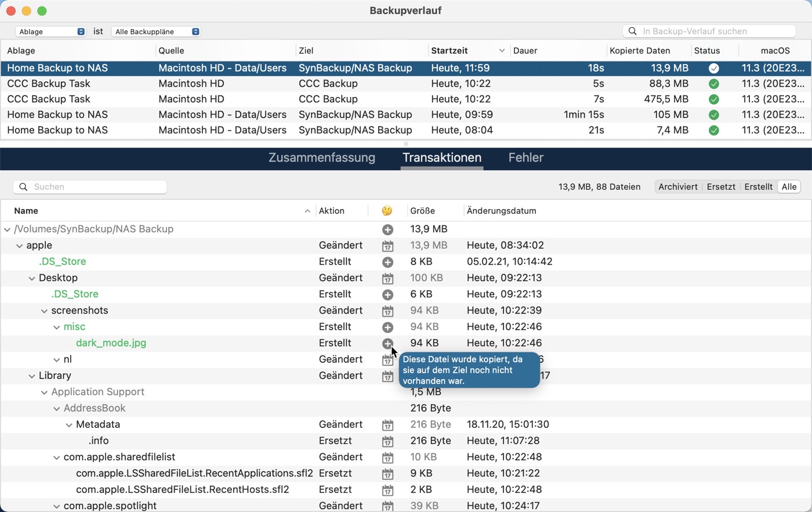Click the green status checkmark of the 5s CCC task
Image resolution: width=812 pixels, height=512 pixels.
point(714,84)
